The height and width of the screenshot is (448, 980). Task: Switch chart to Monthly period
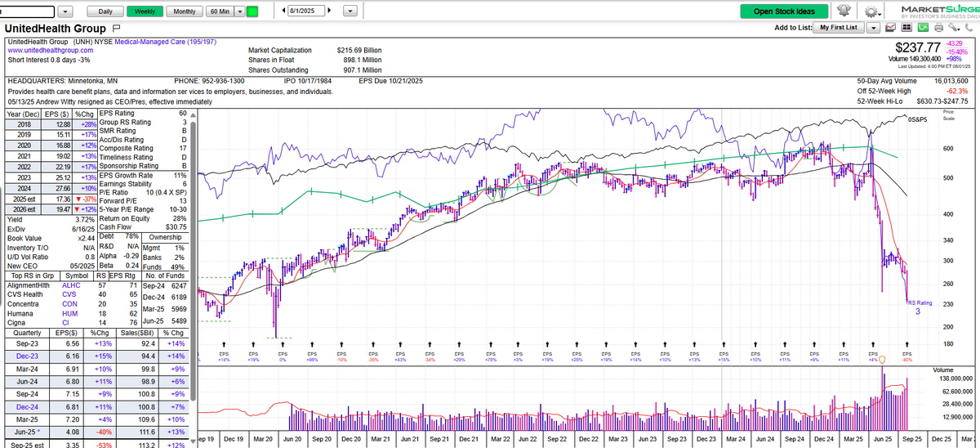(185, 11)
